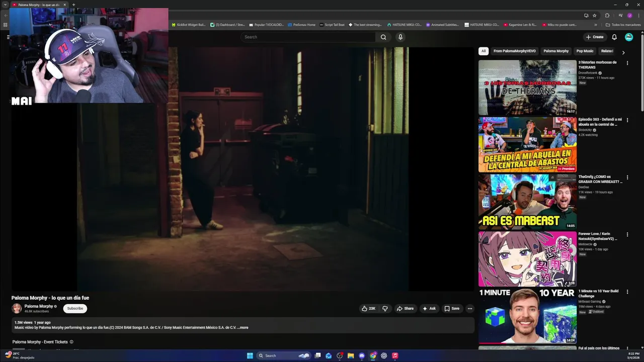Open the Windows Start menu
Image resolution: width=644 pixels, height=362 pixels.
[x=250, y=355]
